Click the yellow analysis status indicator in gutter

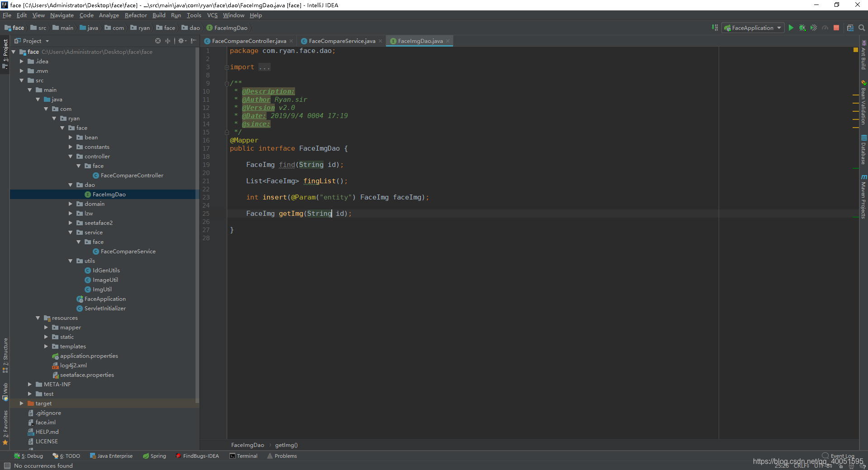(855, 50)
